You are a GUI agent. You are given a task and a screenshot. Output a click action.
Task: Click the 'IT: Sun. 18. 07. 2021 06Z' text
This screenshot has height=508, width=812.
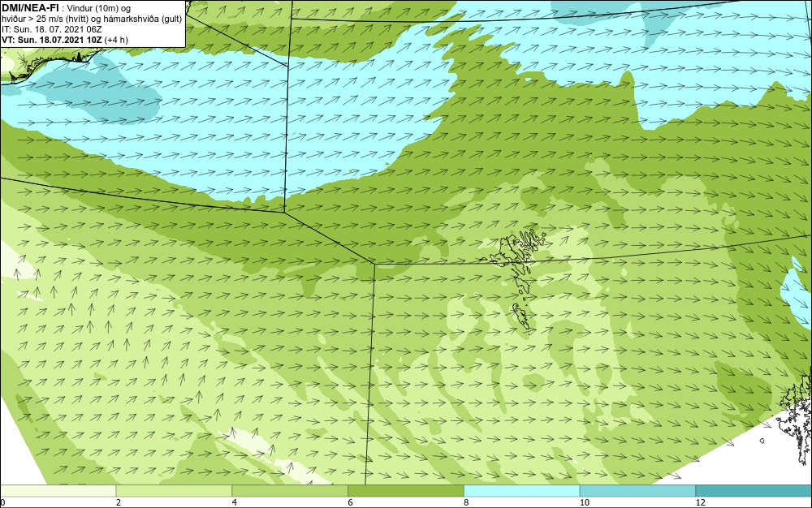pyautogui.click(x=52, y=29)
